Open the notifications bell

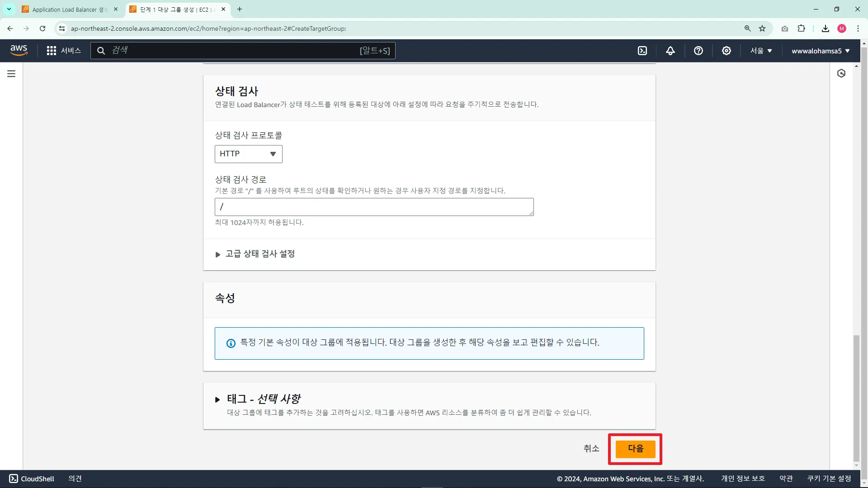click(670, 51)
